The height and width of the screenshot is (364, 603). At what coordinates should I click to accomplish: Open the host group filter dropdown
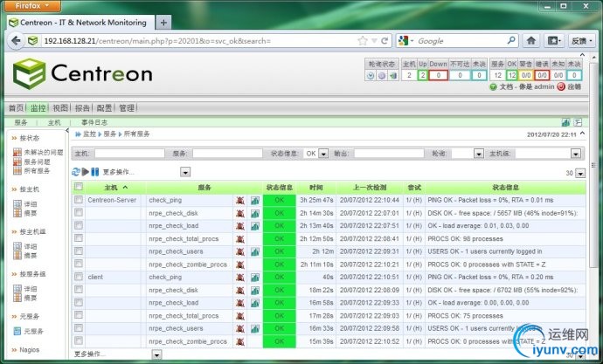click(575, 154)
